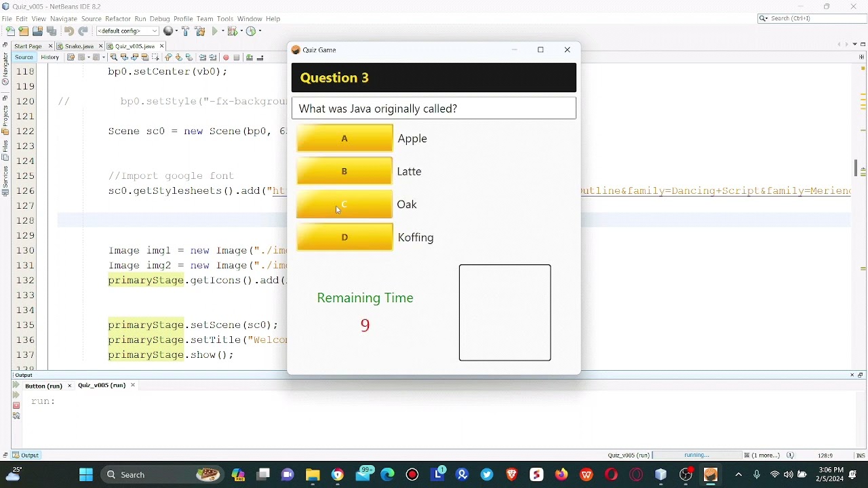The width and height of the screenshot is (868, 488).
Task: Click (1 more...) link in status bar
Action: [x=766, y=455]
